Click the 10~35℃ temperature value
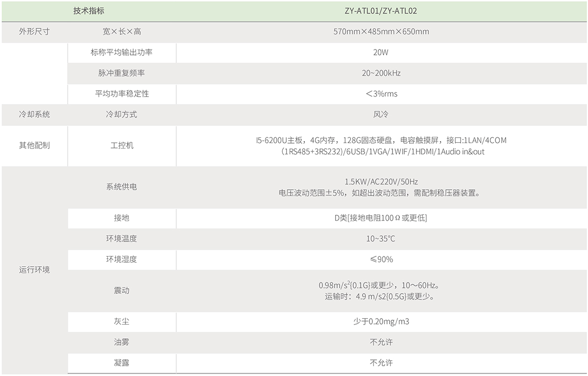 (x=381, y=239)
